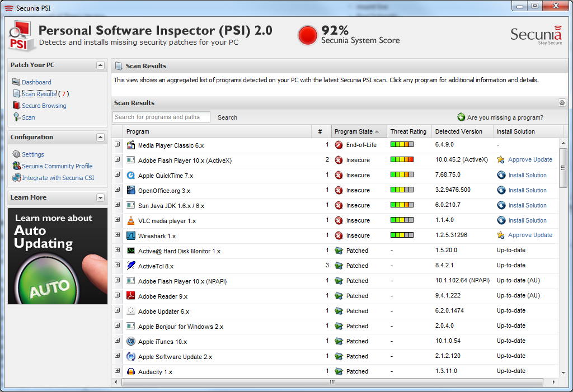Click the green 'missing a program' icon
This screenshot has height=392, width=573.
point(461,117)
